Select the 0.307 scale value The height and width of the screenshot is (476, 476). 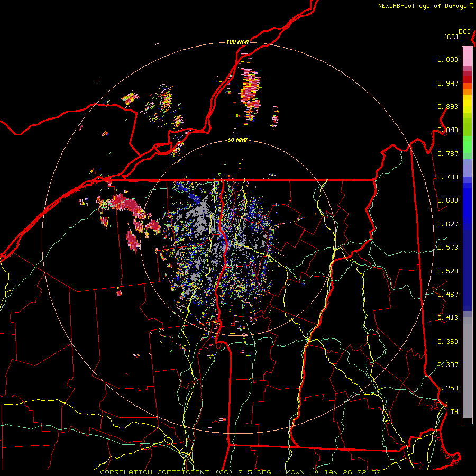coord(448,364)
